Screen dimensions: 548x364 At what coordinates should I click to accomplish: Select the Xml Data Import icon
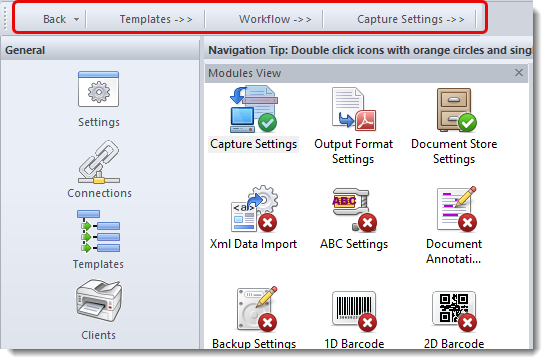[254, 209]
